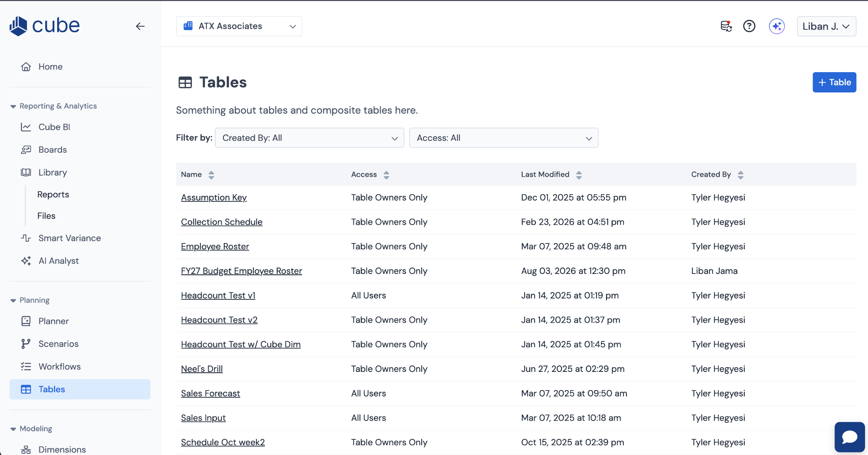Open the Sales Forecast table

click(211, 394)
